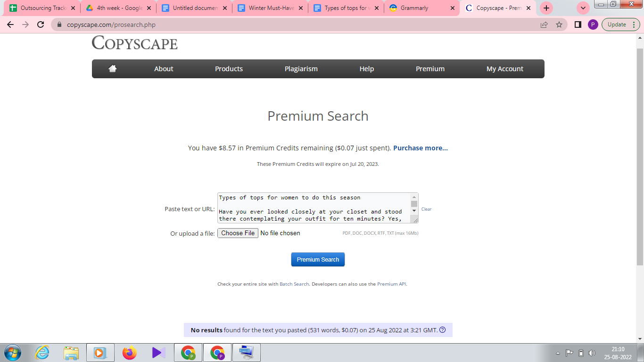The width and height of the screenshot is (644, 362).
Task: Close the Winter Must-Have tab
Action: [300, 8]
